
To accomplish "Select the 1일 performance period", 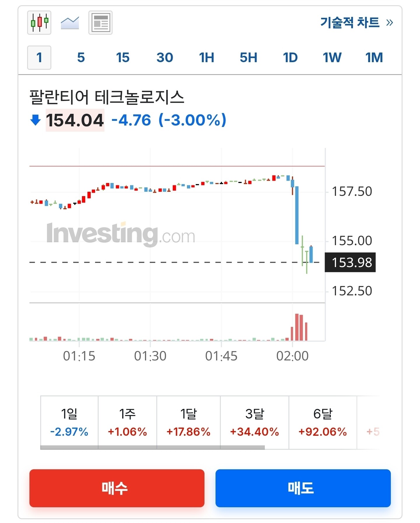I will [x=69, y=422].
